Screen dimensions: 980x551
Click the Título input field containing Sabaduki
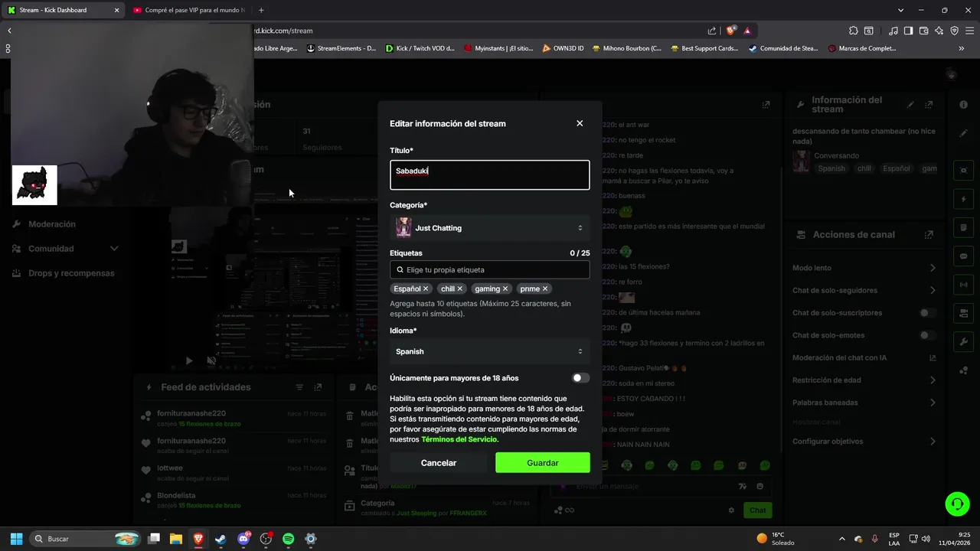click(x=489, y=174)
